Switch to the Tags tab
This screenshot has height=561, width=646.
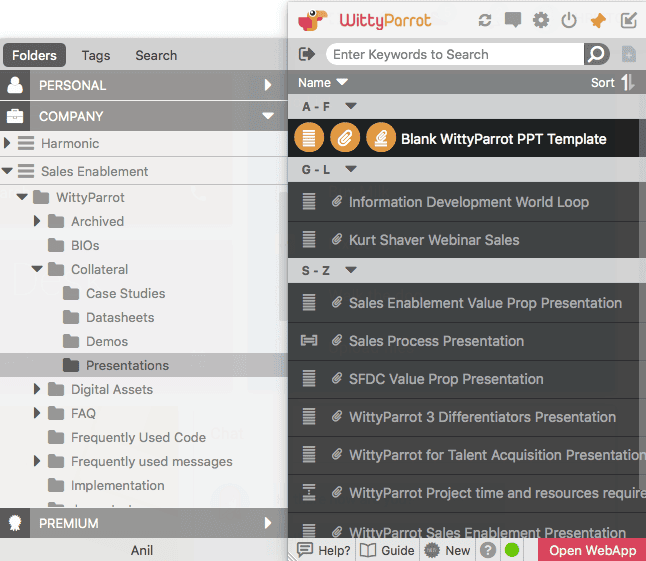(96, 55)
